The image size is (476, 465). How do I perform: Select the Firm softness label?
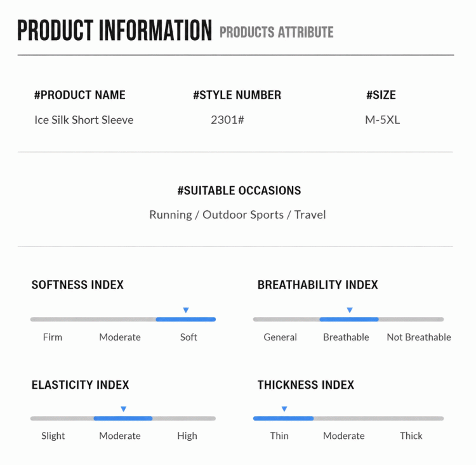pyautogui.click(x=53, y=337)
